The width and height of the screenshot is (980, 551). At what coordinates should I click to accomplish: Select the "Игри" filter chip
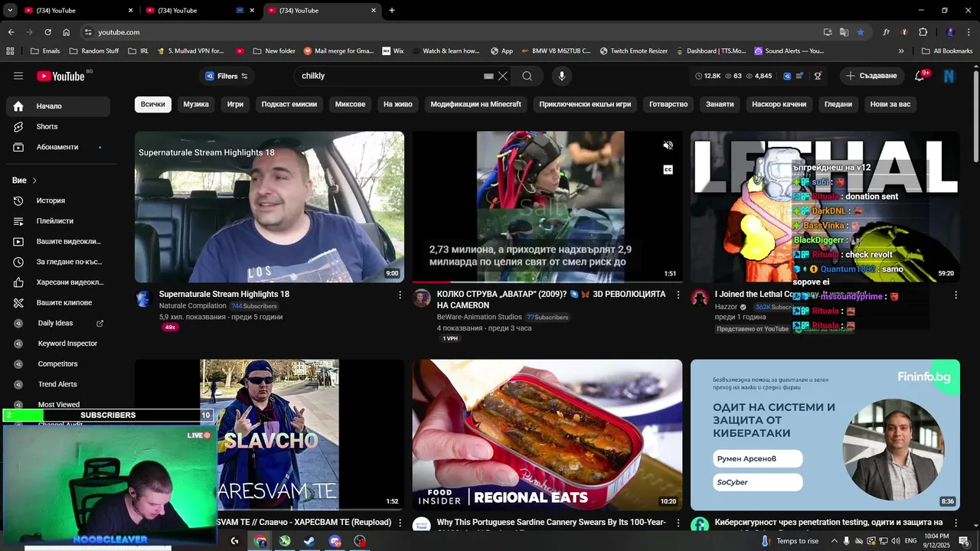point(235,104)
